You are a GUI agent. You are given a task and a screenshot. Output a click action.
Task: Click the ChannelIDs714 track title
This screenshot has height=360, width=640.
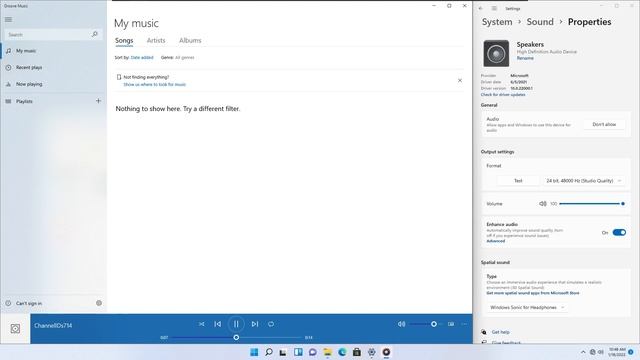(x=53, y=325)
